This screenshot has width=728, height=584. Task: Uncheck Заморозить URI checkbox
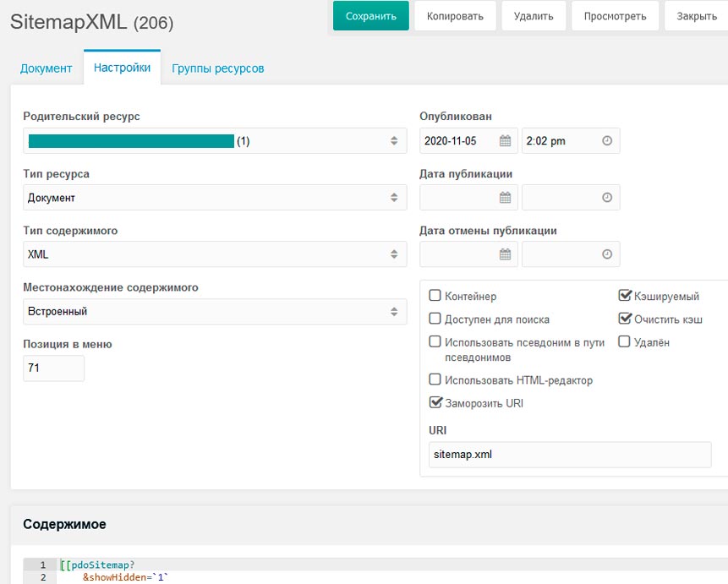point(435,402)
